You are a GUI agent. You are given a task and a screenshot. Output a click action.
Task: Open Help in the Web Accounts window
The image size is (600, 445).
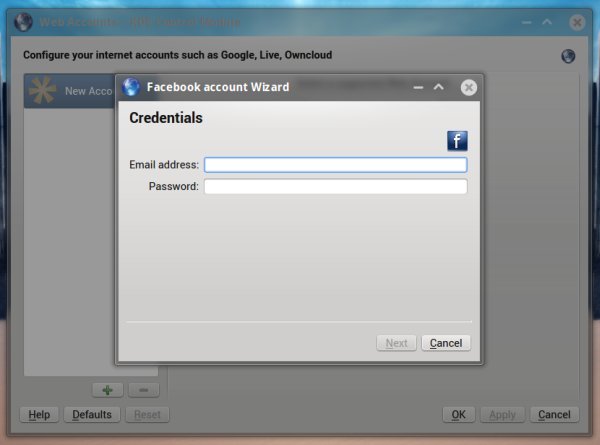[x=39, y=414]
